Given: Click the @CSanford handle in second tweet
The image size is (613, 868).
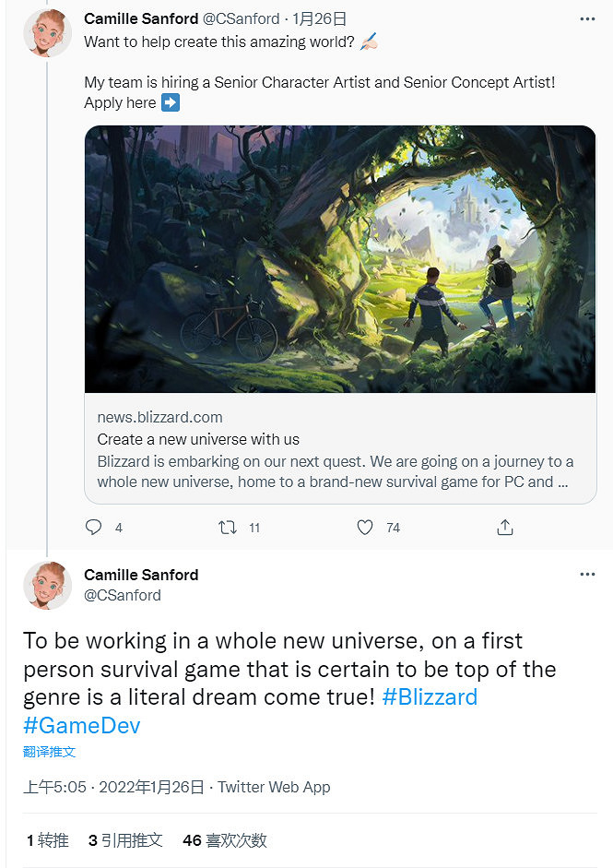Looking at the screenshot, I should (123, 595).
